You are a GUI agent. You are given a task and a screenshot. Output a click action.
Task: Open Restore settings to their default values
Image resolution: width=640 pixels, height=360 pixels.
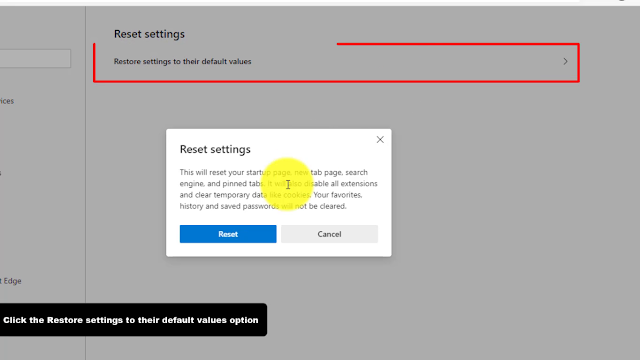point(336,62)
